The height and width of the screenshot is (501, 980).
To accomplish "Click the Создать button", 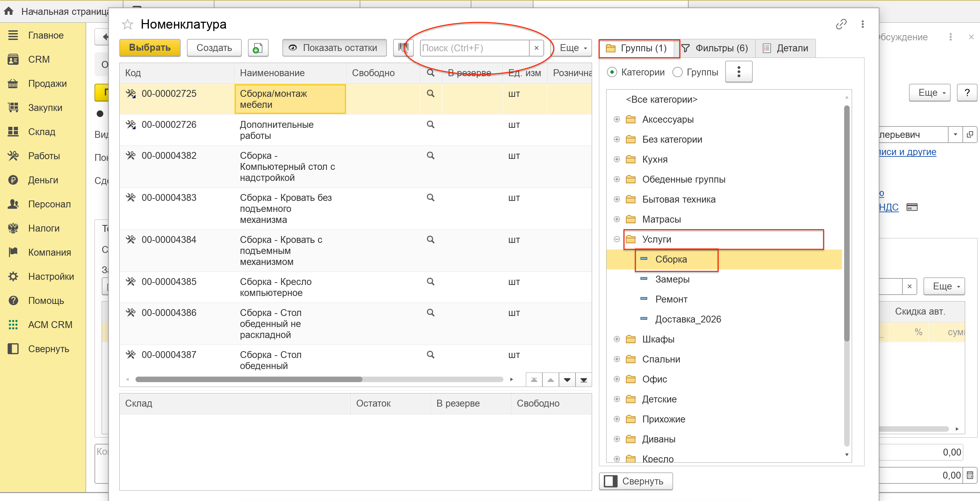I will click(x=214, y=48).
